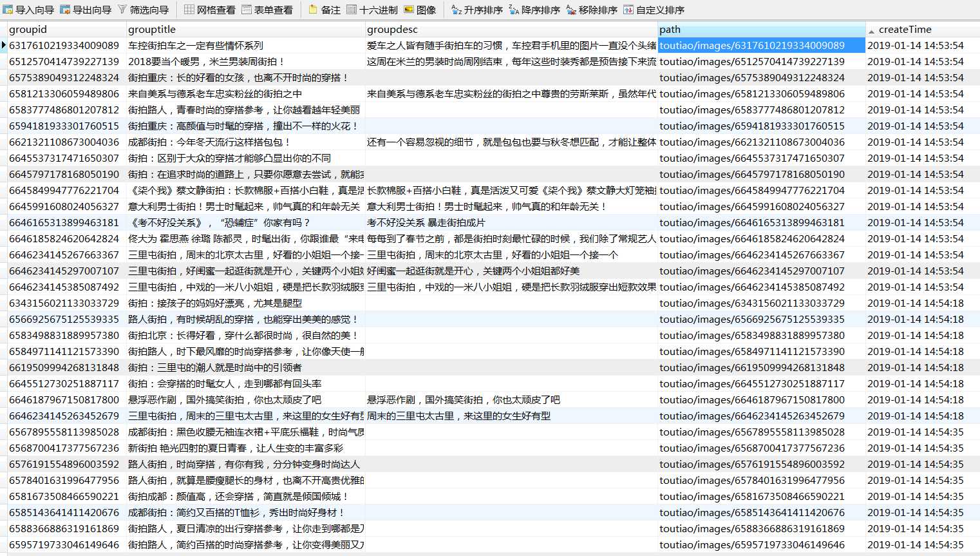Select groupid cell 6343156021133033729

66,303
